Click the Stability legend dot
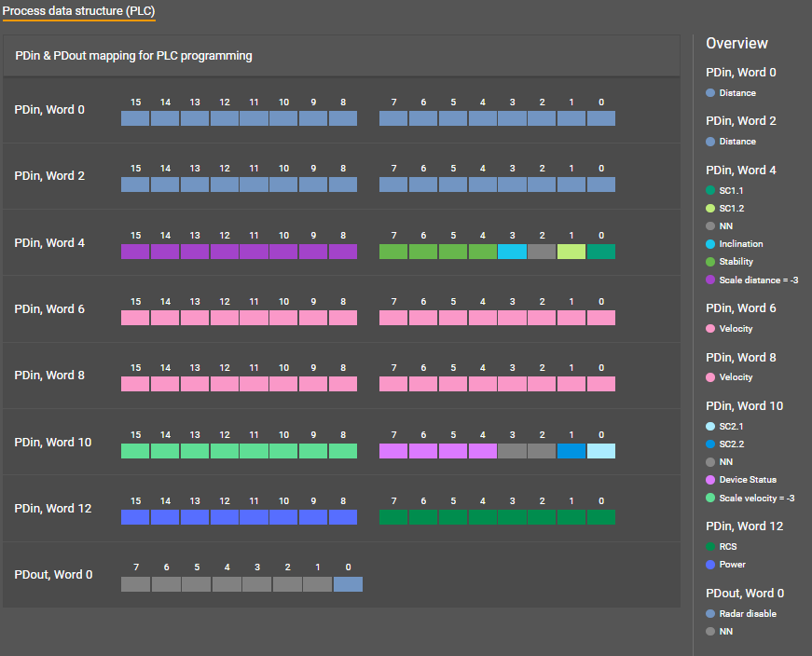The height and width of the screenshot is (656, 812). tap(710, 262)
